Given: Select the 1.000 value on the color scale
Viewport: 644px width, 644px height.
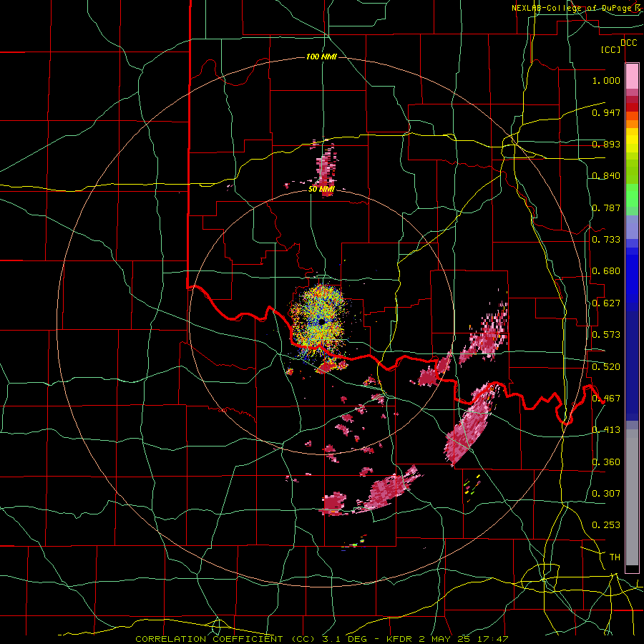Looking at the screenshot, I should (x=606, y=80).
